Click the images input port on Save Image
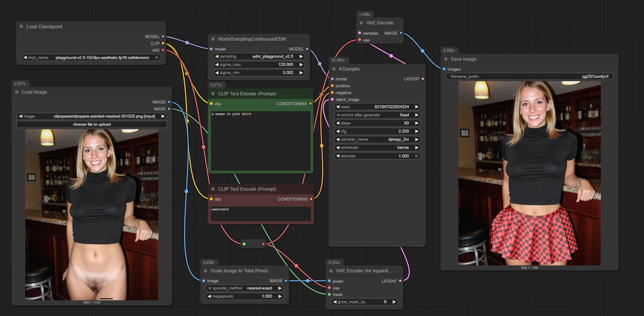Viewport: 644px width, 316px height. coord(444,69)
